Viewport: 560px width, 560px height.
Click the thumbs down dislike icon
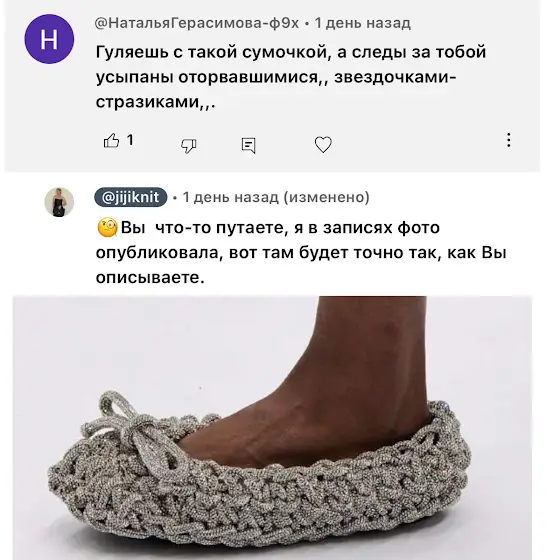(x=188, y=145)
